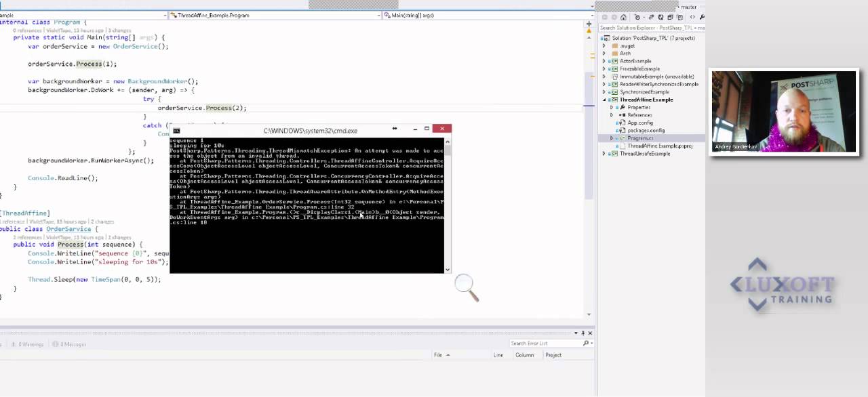The width and height of the screenshot is (868, 397).
Task: Click the webcam video thumbnail
Action: point(785,112)
